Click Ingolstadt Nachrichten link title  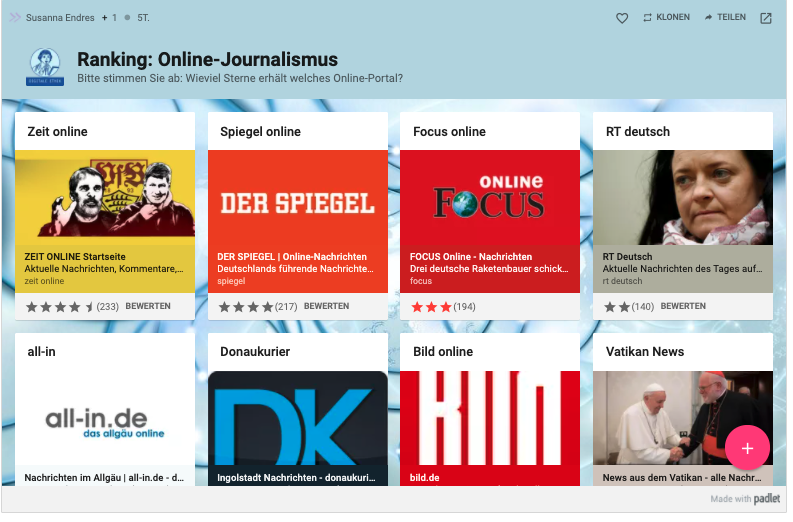(296, 477)
